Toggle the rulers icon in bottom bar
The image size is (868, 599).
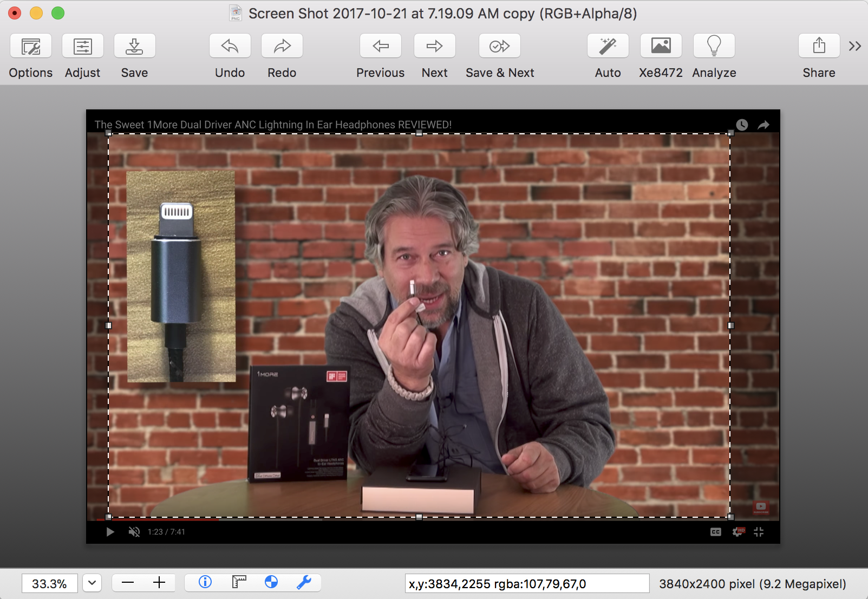(239, 582)
